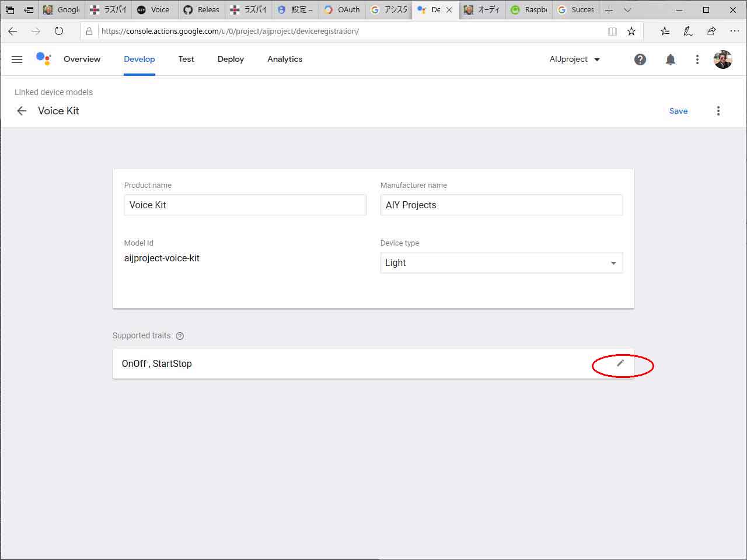This screenshot has height=560, width=747.
Task: Click browser forward arrow
Action: pyautogui.click(x=36, y=31)
